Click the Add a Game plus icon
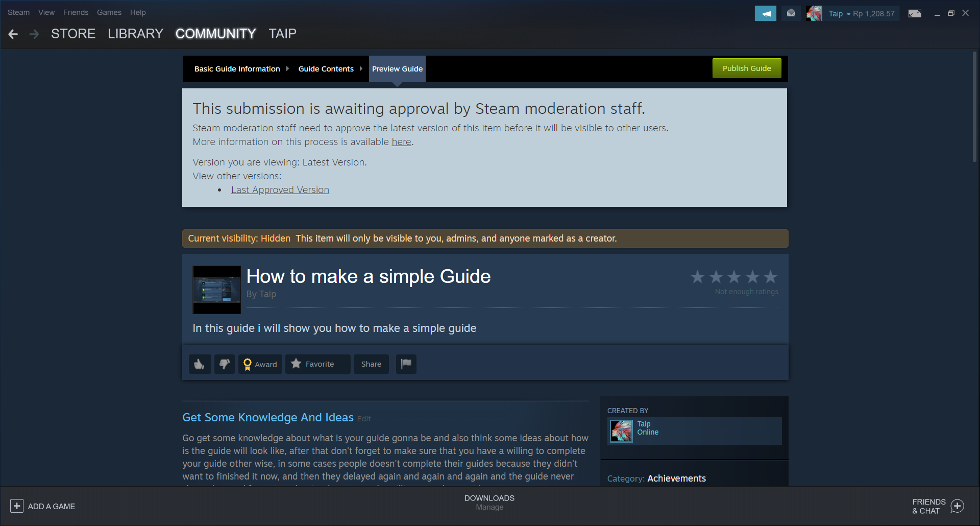The width and height of the screenshot is (980, 526). (x=17, y=506)
